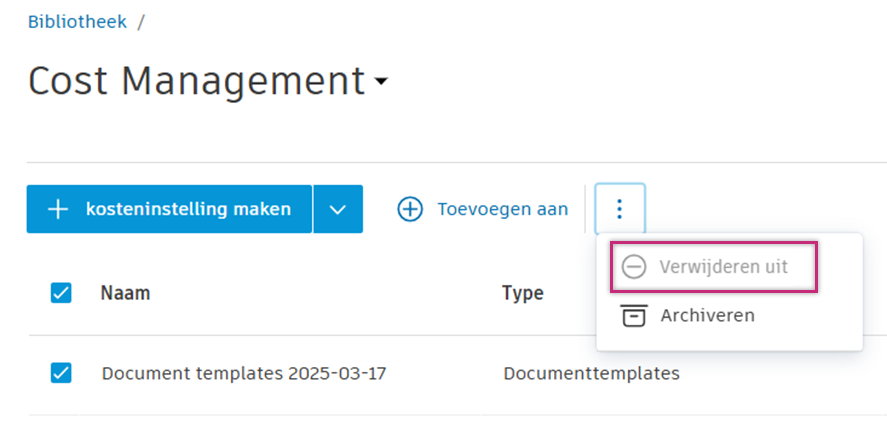The height and width of the screenshot is (429, 887).
Task: Click the slash separator after Bibliotheek
Action: tap(141, 21)
